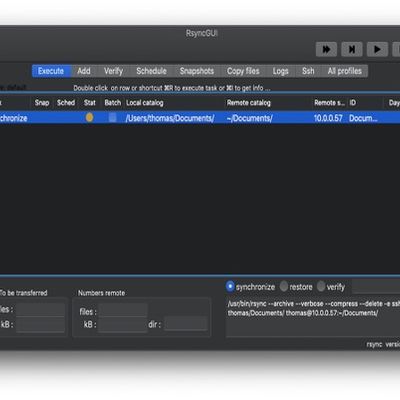Open the All profiles tab
The width and height of the screenshot is (400, 400).
point(345,71)
